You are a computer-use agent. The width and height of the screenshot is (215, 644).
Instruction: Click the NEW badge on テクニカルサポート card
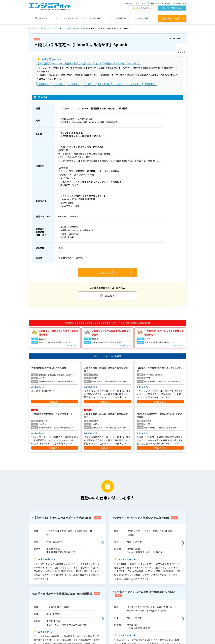coord(98,518)
